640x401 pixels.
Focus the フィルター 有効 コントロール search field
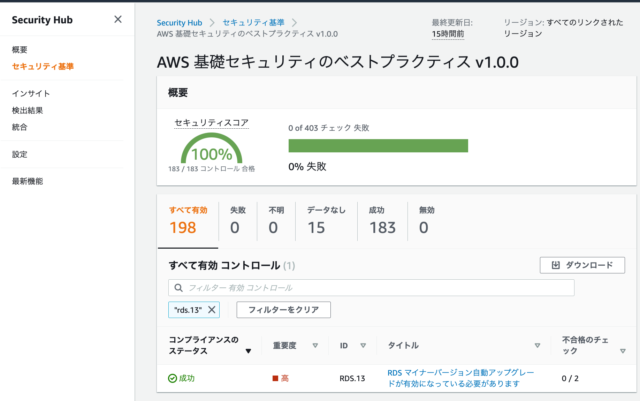coord(371,288)
